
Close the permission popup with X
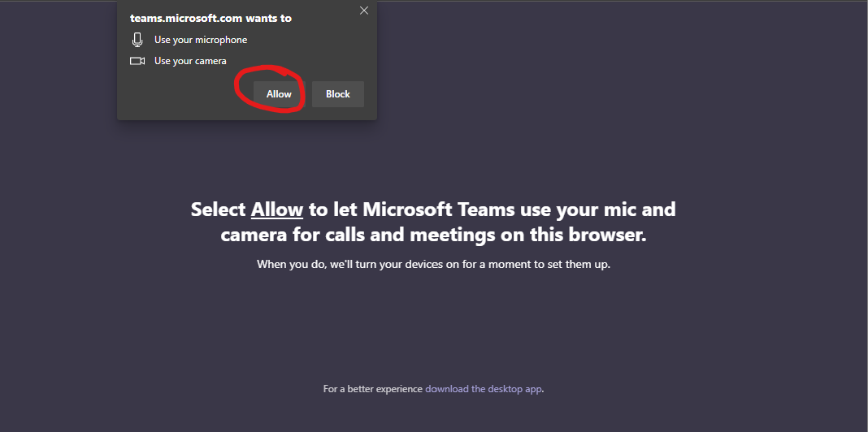363,11
